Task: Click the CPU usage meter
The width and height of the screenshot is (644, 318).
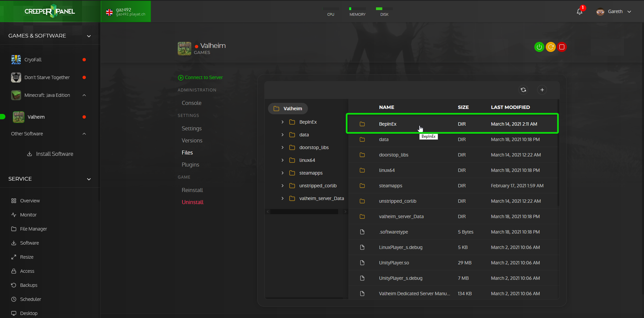Action: click(331, 12)
